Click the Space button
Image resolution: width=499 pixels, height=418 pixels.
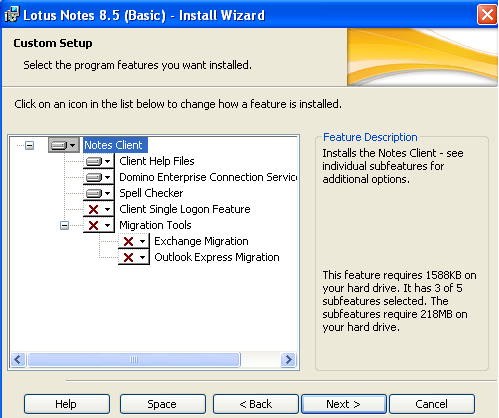[163, 404]
